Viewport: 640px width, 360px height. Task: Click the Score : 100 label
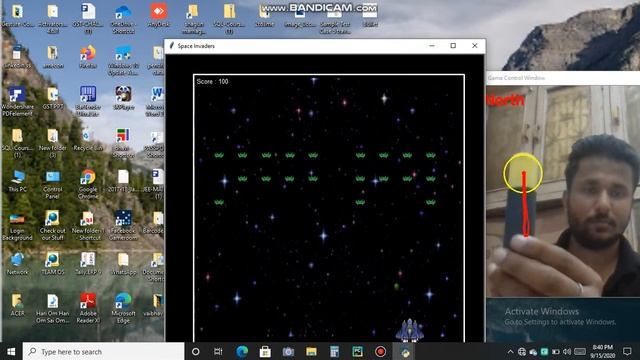point(212,82)
